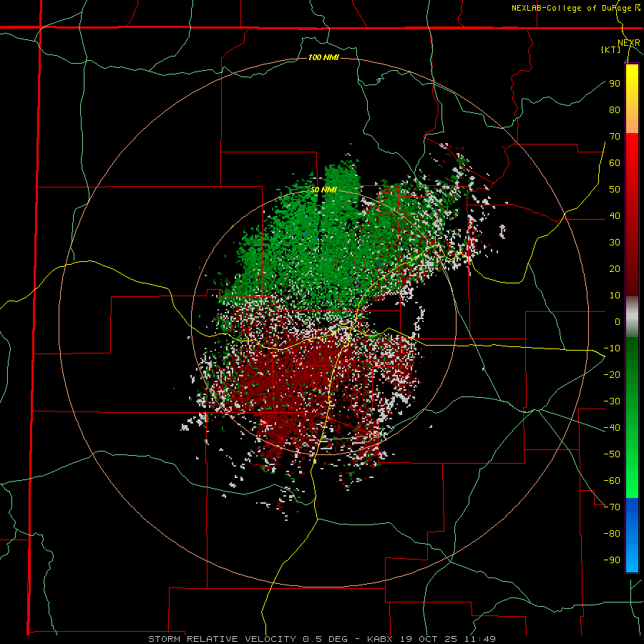Image resolution: width=644 pixels, height=644 pixels.
Task: Click the 50 value on velocity scale
Action: 615,190
